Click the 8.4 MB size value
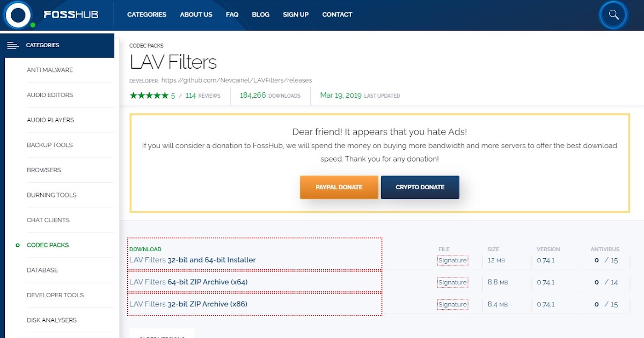 tap(497, 304)
